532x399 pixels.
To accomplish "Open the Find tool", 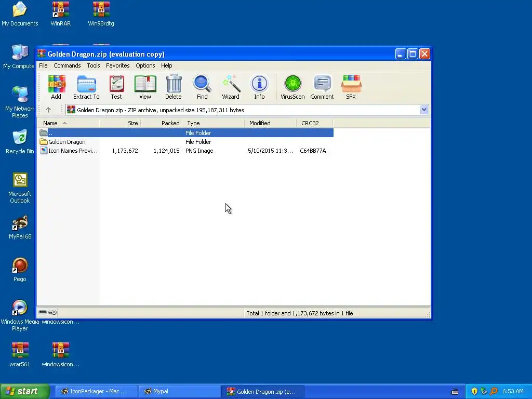I will point(202,87).
